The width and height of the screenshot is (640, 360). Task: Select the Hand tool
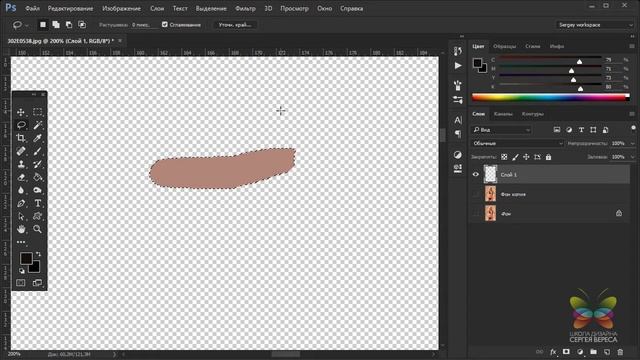coord(21,229)
